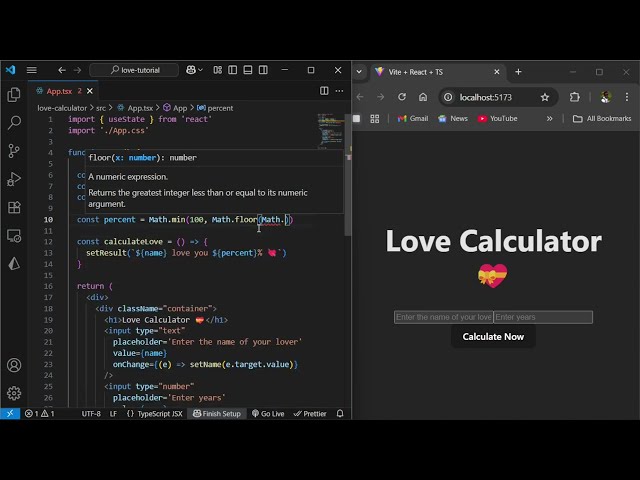Open the remote window indicator in status bar
Viewport: 640px width, 480px height.
[10, 413]
